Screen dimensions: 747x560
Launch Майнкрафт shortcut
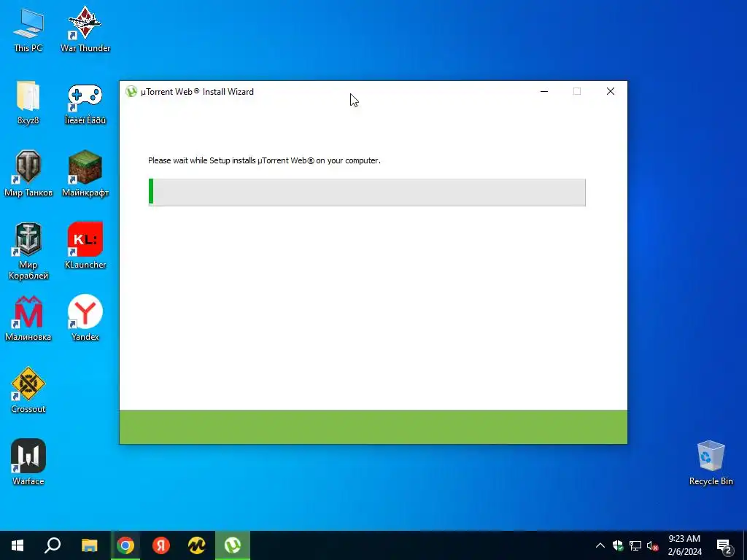pos(85,174)
